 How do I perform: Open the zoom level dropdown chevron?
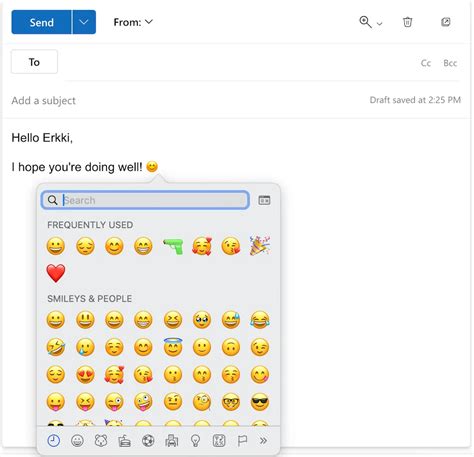pyautogui.click(x=379, y=24)
